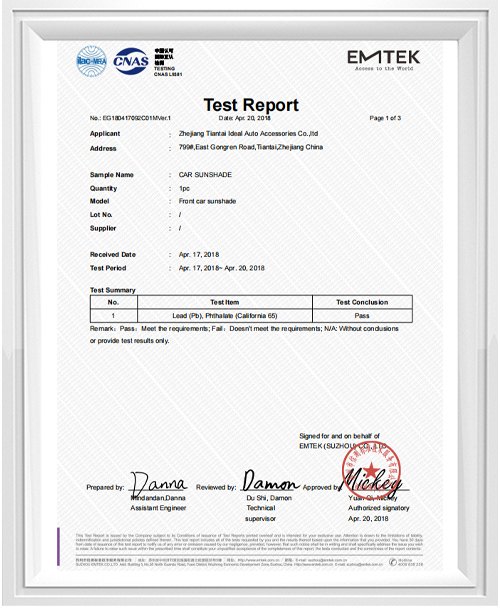
Task: Click the 'Front car sunshade' value
Action: pos(207,201)
